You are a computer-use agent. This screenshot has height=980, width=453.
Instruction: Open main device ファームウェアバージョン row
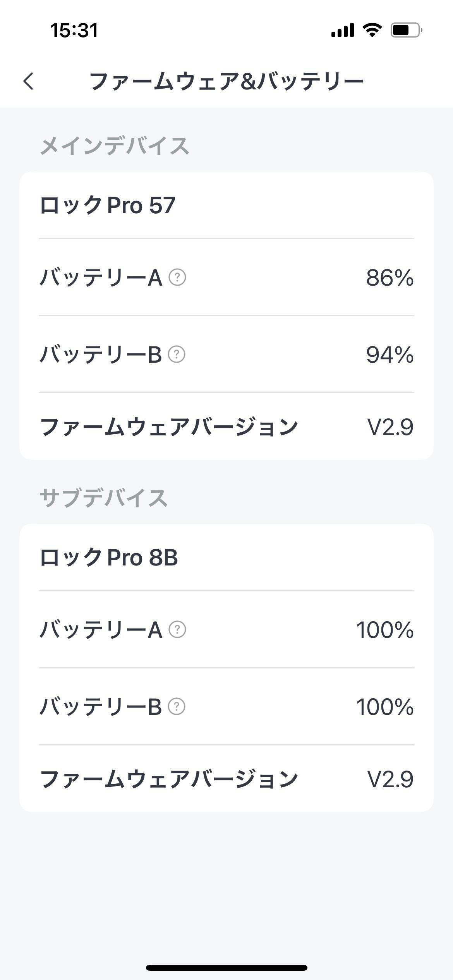(x=226, y=427)
